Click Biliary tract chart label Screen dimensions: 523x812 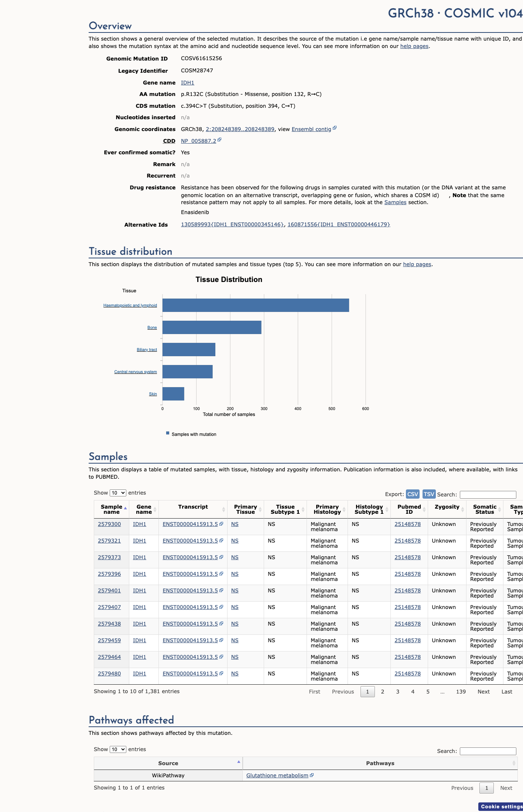(x=147, y=350)
